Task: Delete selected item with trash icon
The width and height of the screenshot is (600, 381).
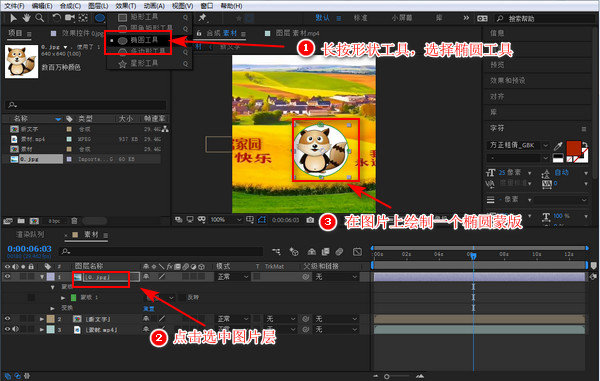Action: click(x=74, y=221)
